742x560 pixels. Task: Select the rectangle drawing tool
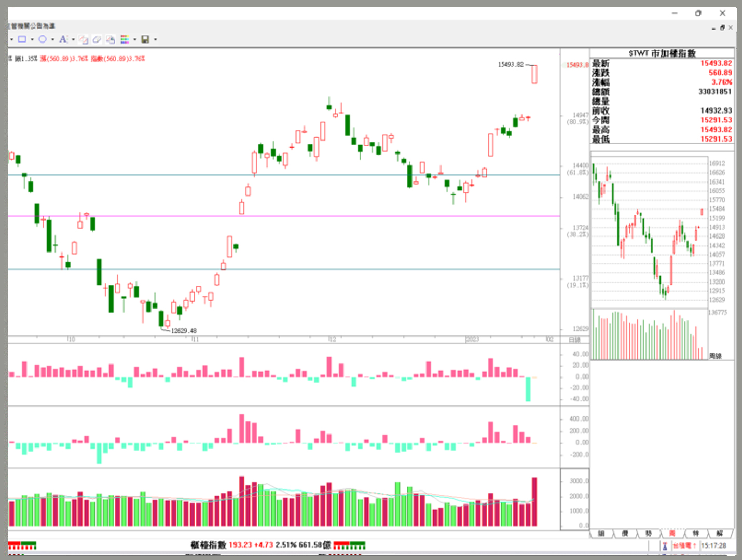point(22,39)
